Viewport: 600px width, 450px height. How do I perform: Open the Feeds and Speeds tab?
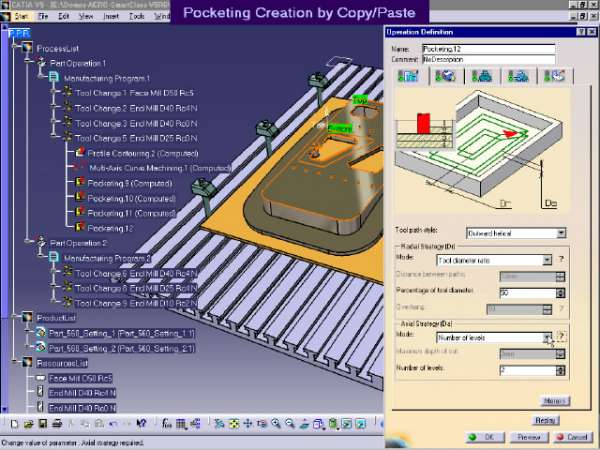pos(518,76)
